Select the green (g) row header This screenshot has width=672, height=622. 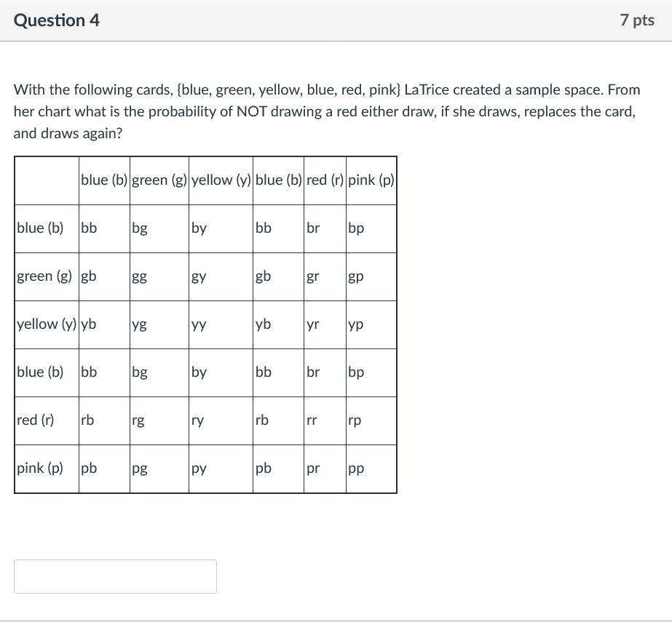point(47,276)
